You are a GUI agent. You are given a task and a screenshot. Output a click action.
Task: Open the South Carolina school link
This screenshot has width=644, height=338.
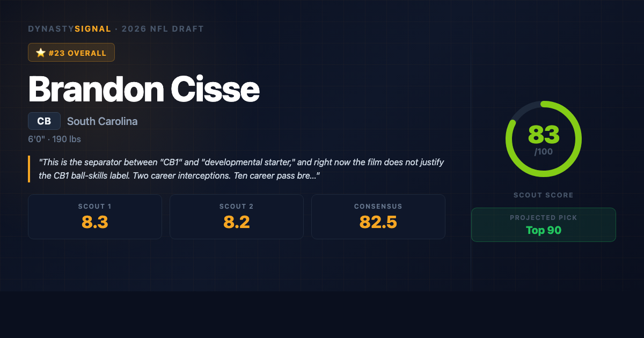[102, 121]
